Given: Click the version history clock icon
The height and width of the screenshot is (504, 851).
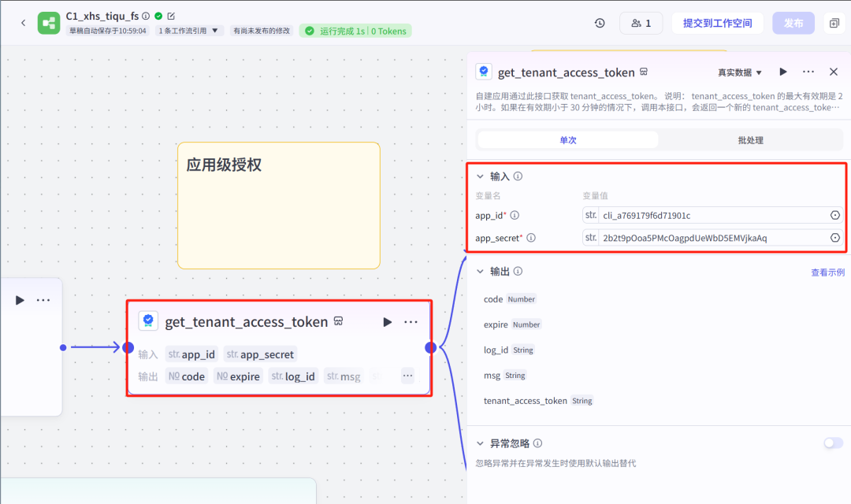Looking at the screenshot, I should 600,23.
